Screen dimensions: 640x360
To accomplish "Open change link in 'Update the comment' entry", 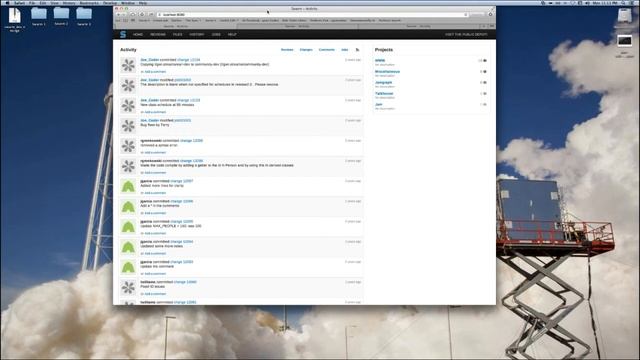I will click(182, 262).
